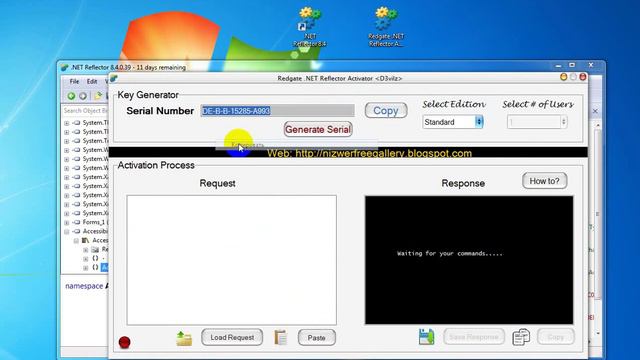Click the red round button in Activator title bar
Image resolution: width=640 pixels, height=360 pixels.
[583, 77]
